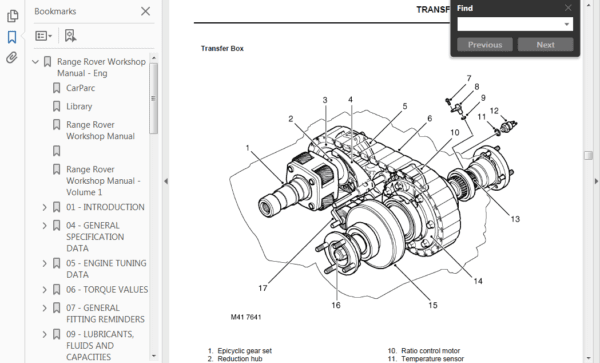Viewport: 600px width, 363px height.
Task: Open the Range Rover Workshop Manual - Eng bookmark
Action: click(x=101, y=67)
